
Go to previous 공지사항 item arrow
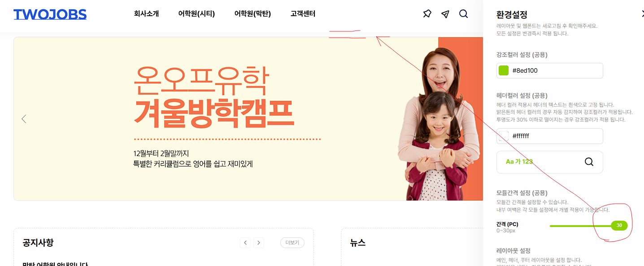[245, 243]
